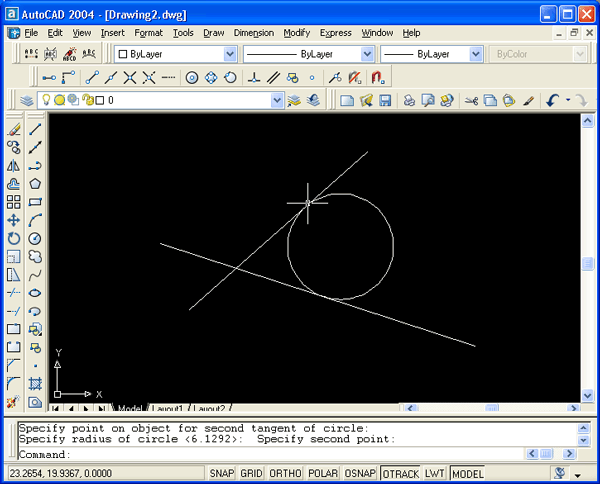Disable OTRACK in the status bar
The image size is (600, 484).
[x=399, y=473]
